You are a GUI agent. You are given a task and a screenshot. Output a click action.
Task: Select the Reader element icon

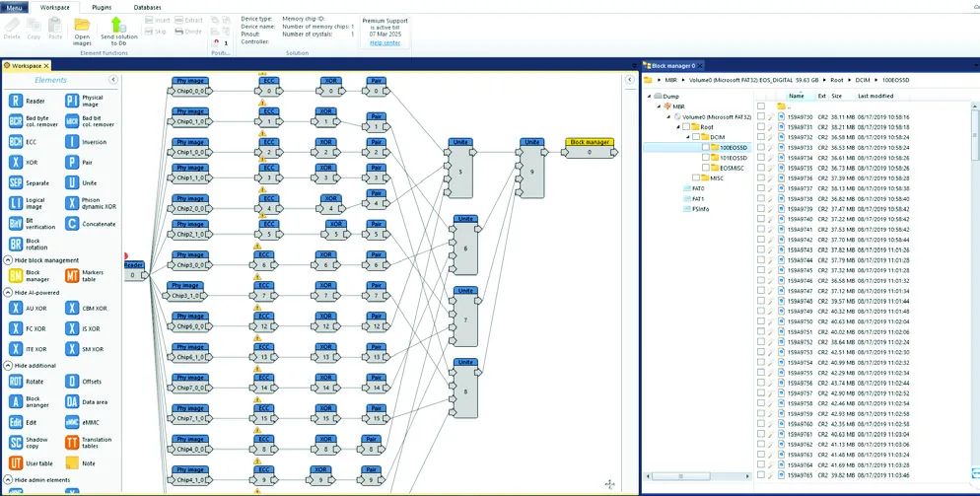[x=16, y=101]
